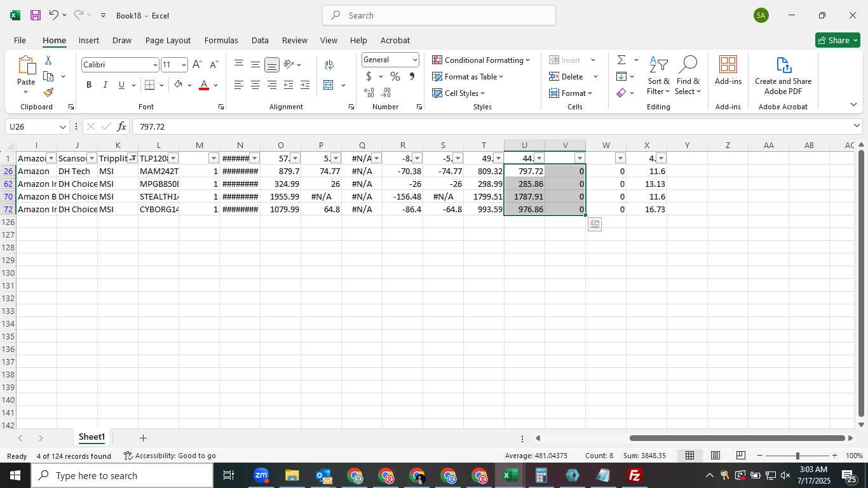Open the File tab
The width and height of the screenshot is (868, 488).
(20, 40)
